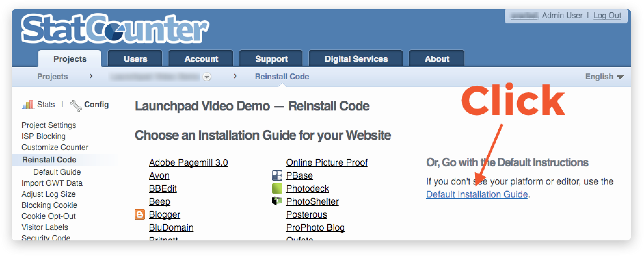Open the English language dropdown
The width and height of the screenshot is (644, 256).
[x=604, y=77]
